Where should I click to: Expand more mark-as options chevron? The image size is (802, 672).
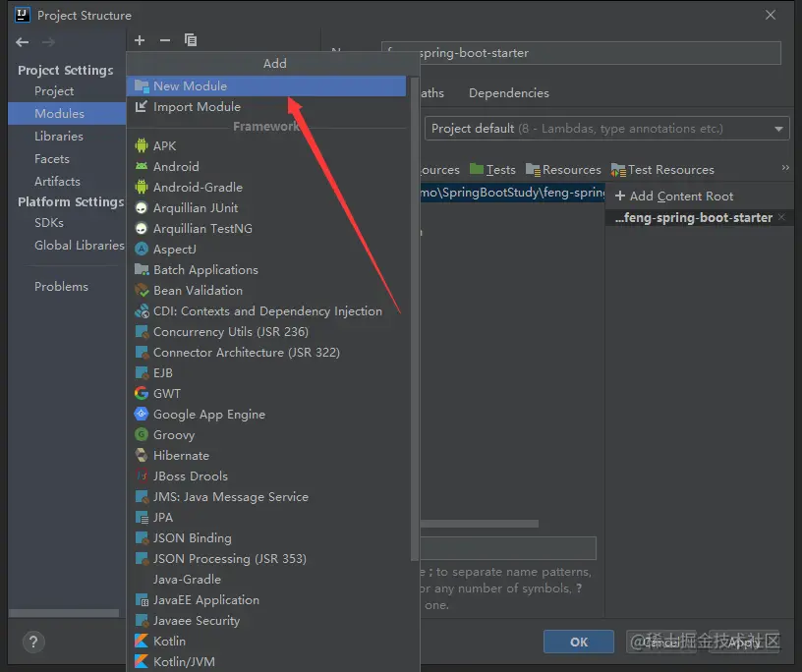[x=785, y=168]
